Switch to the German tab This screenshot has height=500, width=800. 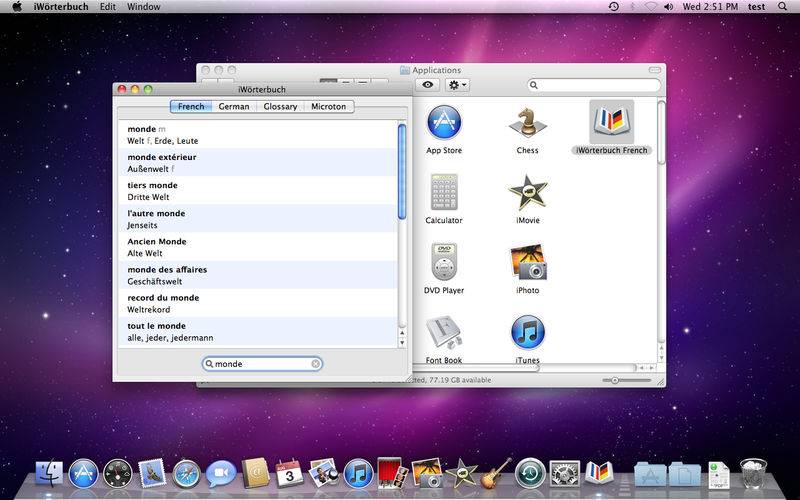pos(234,106)
